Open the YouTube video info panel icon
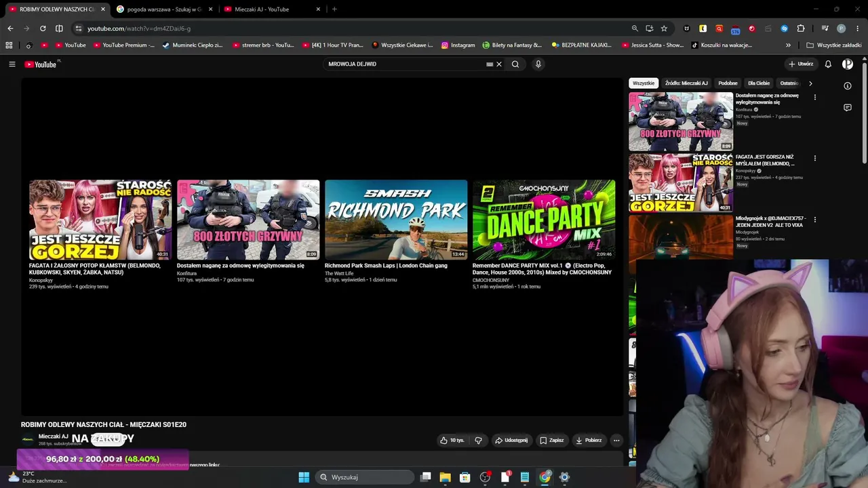 click(x=848, y=86)
